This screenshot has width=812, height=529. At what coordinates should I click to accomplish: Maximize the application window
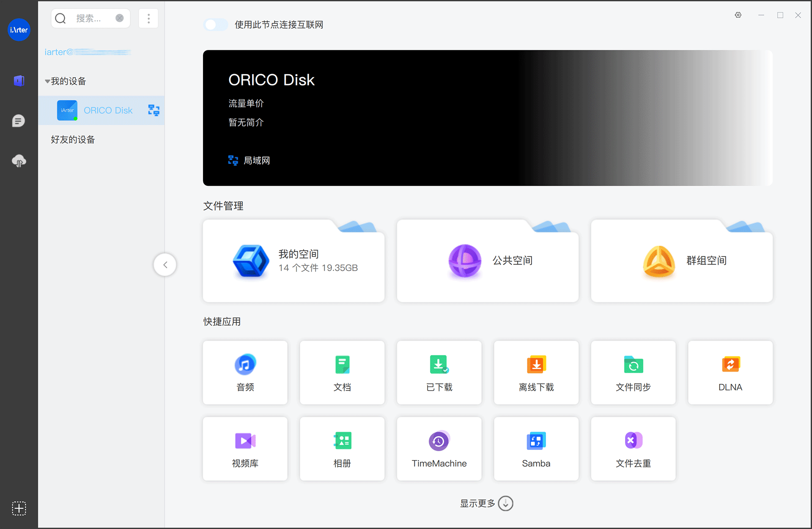coord(780,15)
